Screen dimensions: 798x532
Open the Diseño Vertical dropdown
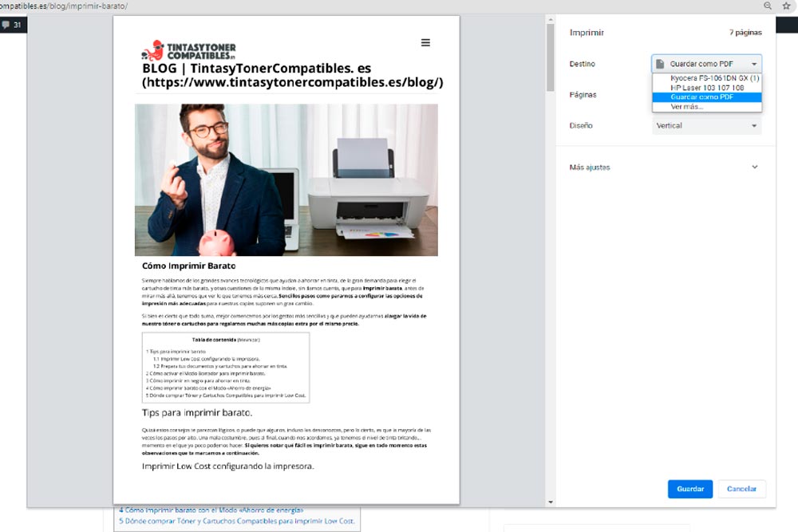click(706, 126)
